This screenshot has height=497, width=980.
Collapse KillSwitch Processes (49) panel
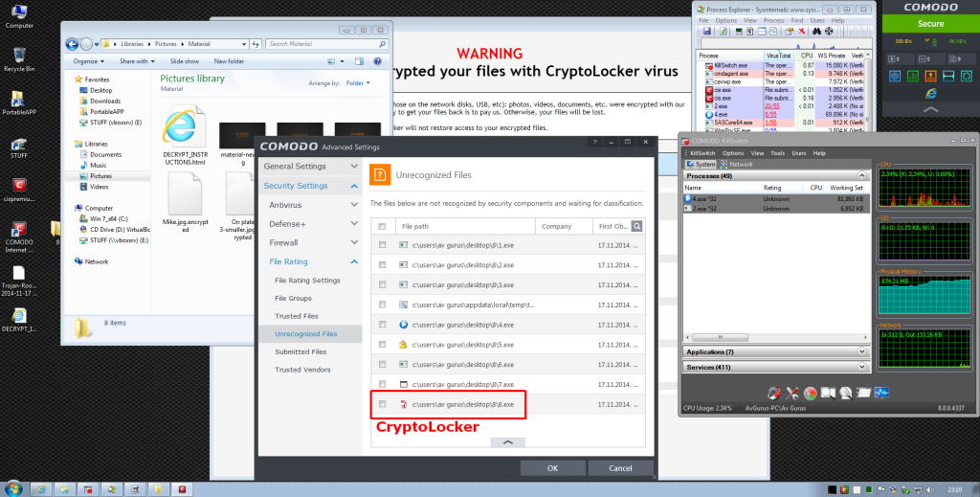862,176
